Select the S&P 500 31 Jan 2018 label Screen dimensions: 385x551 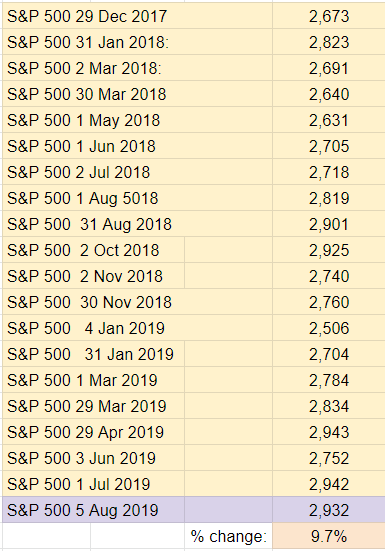click(x=137, y=42)
